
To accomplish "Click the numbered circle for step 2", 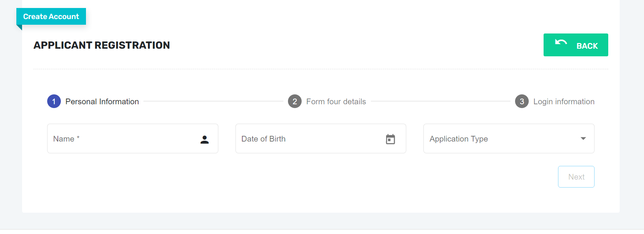I will 294,101.
